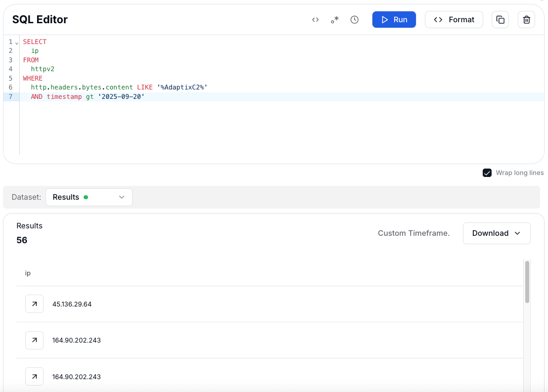Open the arrow link for IP 45.136.29.64

pos(34,304)
